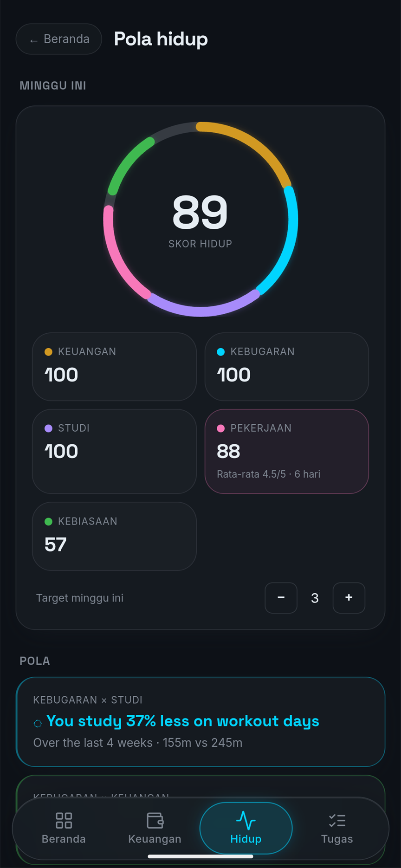Go back using the Beranda button
This screenshot has width=401, height=868.
pyautogui.click(x=59, y=39)
